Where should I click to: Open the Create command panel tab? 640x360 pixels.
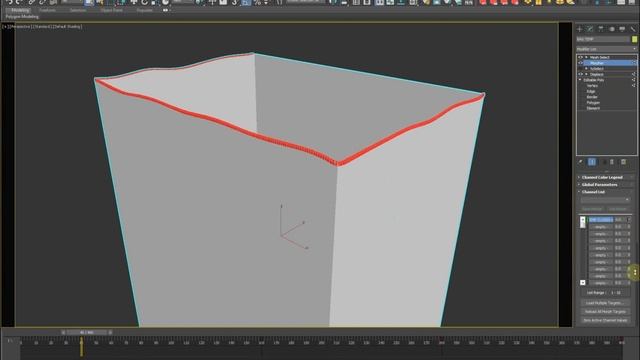coord(579,29)
